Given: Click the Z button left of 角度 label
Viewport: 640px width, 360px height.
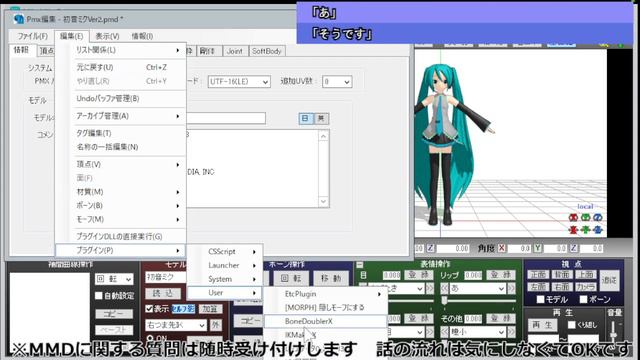Looking at the screenshot, I should [430, 248].
